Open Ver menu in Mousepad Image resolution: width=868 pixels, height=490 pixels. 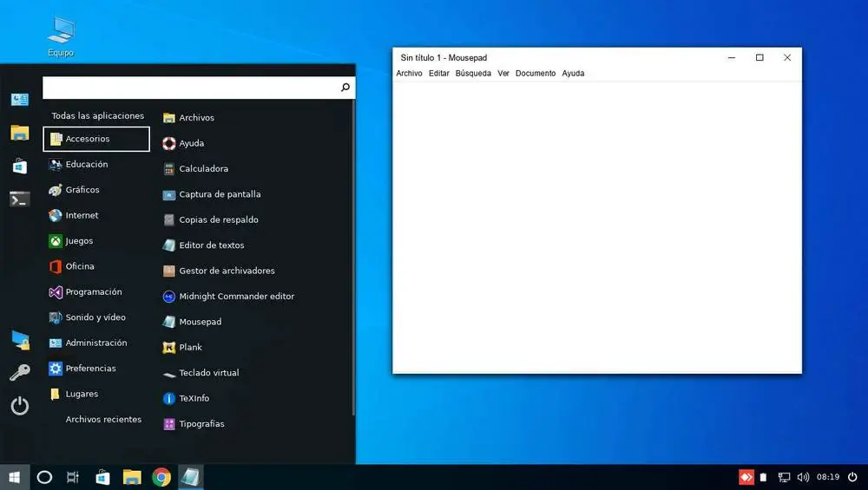tap(503, 73)
